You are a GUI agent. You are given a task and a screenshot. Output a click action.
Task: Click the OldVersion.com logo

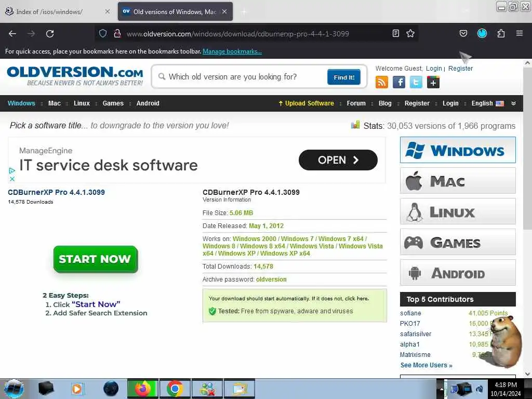75,76
